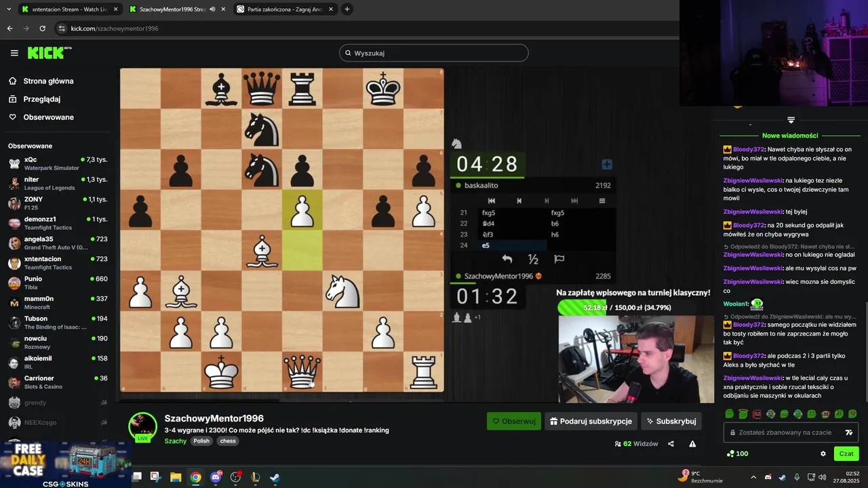Open offline grendy channel
868x488 pixels.
coord(58,403)
